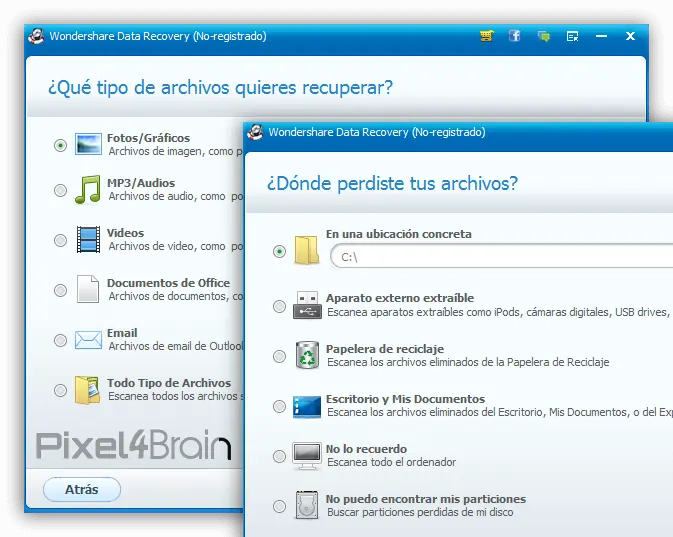Click the Fotos/Gráficos label
This screenshot has width=673, height=537.
pyautogui.click(x=148, y=138)
